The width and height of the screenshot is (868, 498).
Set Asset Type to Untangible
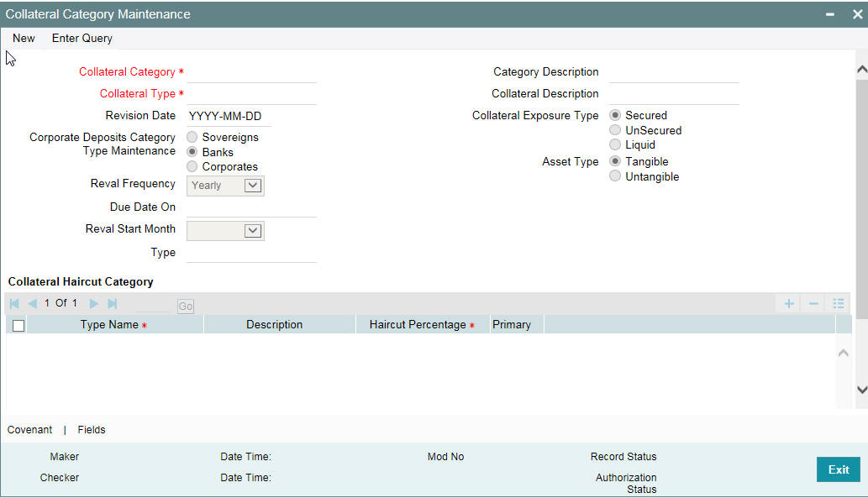pyautogui.click(x=615, y=176)
